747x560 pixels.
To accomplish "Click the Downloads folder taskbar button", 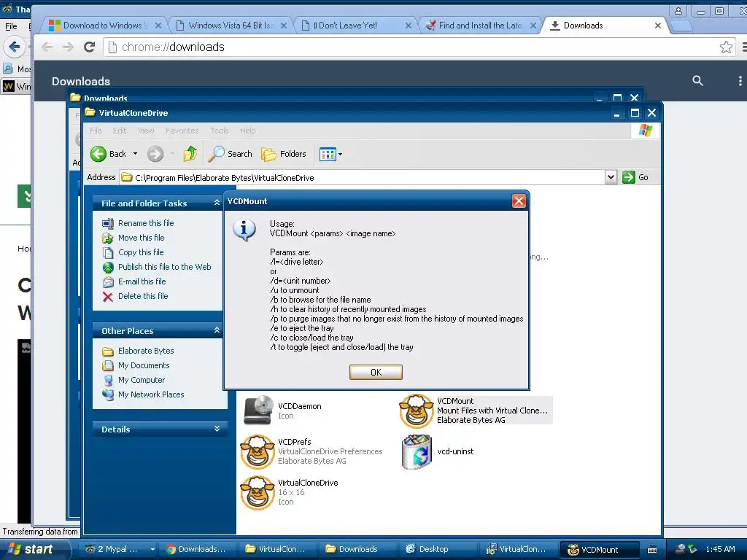I will coord(357,549).
